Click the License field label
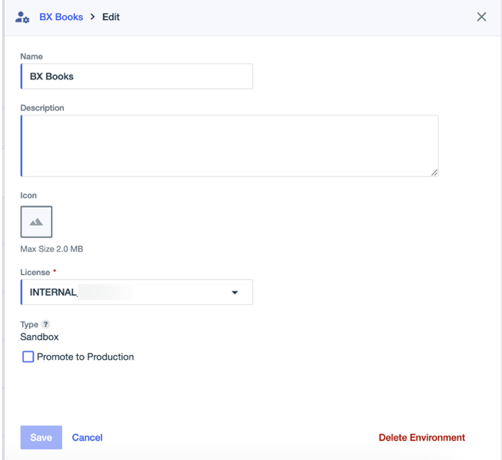Viewport: 502px width, 460px height. click(35, 272)
